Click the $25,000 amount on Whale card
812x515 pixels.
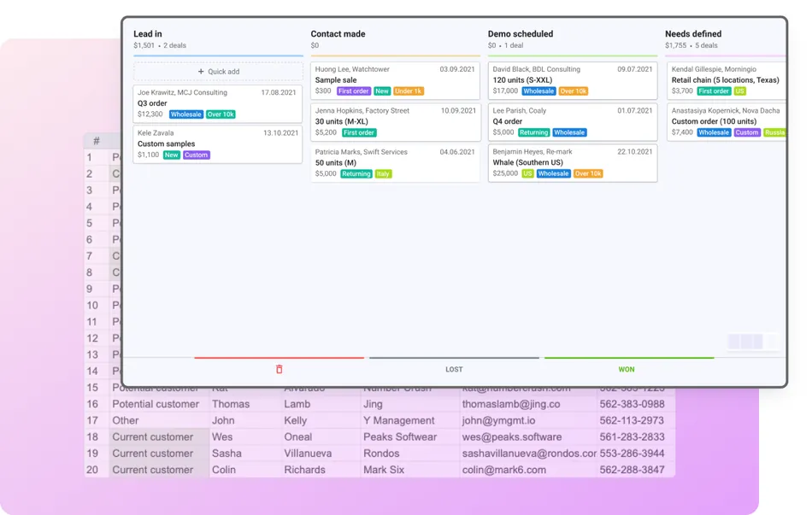(x=505, y=173)
